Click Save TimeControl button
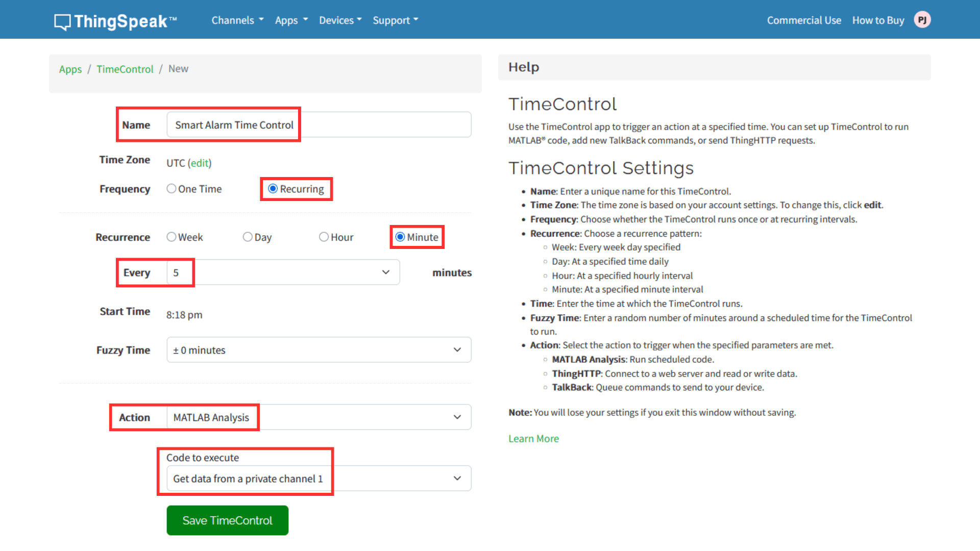 [228, 520]
